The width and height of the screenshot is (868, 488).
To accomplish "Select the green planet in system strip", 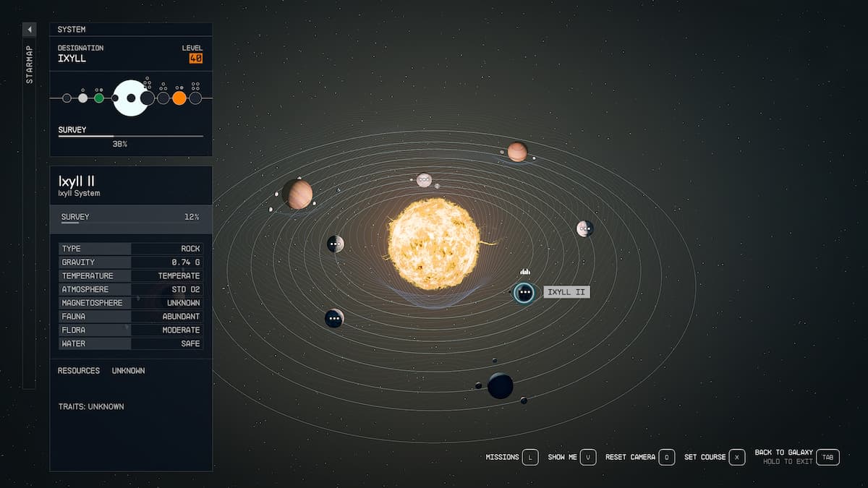I will [99, 98].
